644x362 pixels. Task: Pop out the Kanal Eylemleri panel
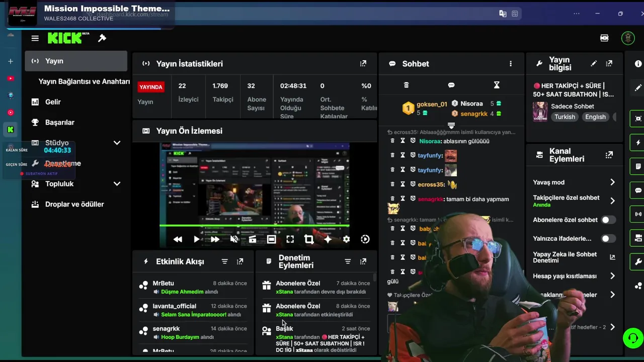tap(609, 155)
